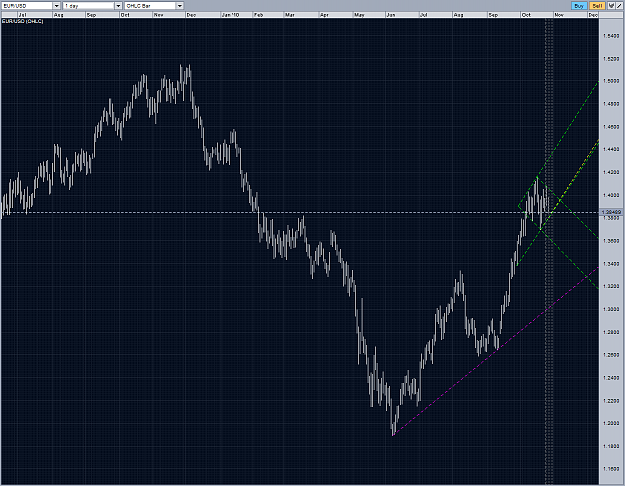The width and height of the screenshot is (625, 486).
Task: Click the orange Sell button
Action: [597, 6]
